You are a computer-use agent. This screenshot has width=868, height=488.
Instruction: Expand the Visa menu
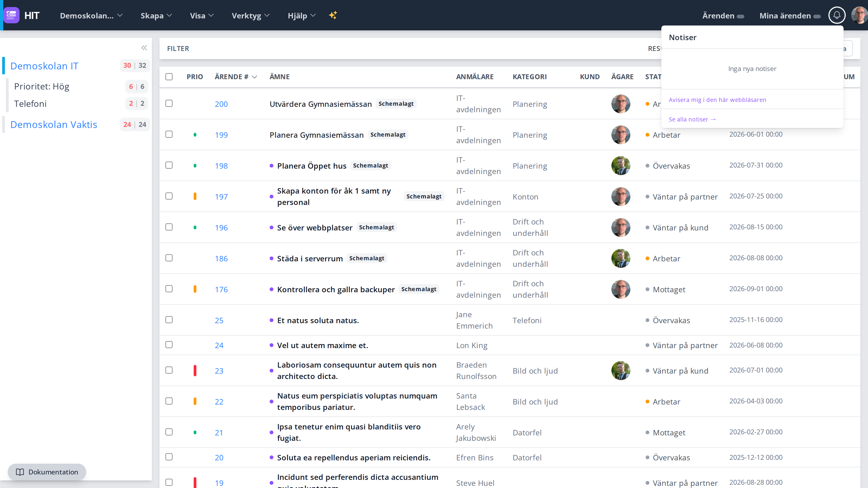tap(202, 15)
